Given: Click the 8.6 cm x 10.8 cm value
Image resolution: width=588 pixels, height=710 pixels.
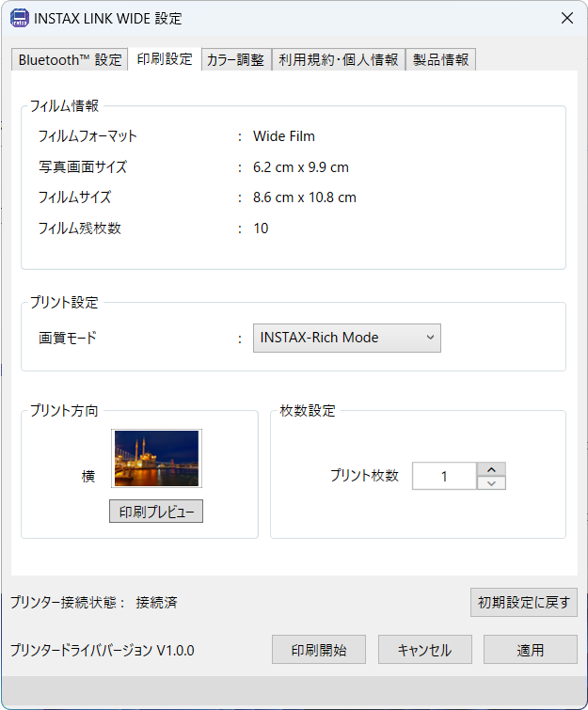Looking at the screenshot, I should pos(305,197).
